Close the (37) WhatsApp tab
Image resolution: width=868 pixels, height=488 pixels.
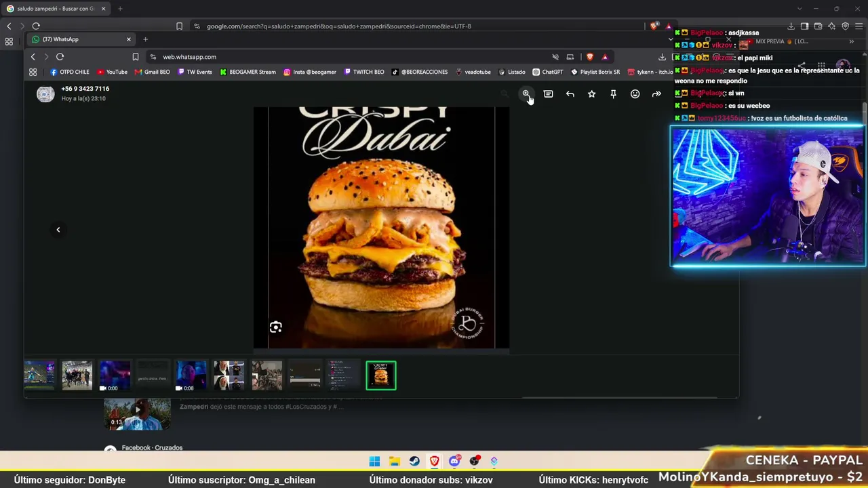tap(129, 39)
